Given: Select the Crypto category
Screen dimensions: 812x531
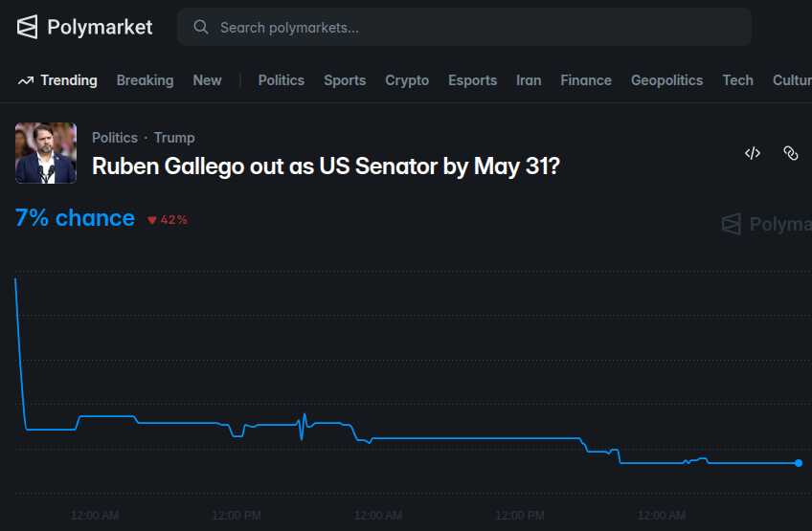Looking at the screenshot, I should coord(407,80).
